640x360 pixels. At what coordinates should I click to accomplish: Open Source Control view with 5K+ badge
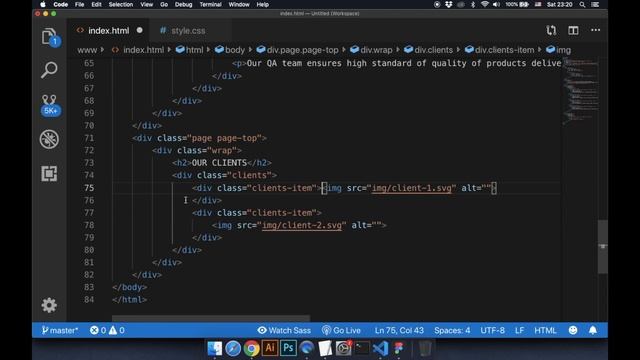[x=49, y=105]
